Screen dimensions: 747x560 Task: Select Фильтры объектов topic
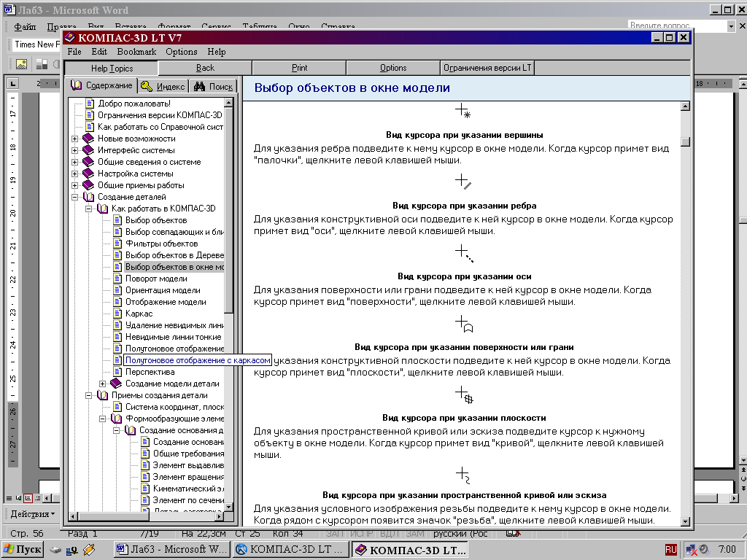161,244
